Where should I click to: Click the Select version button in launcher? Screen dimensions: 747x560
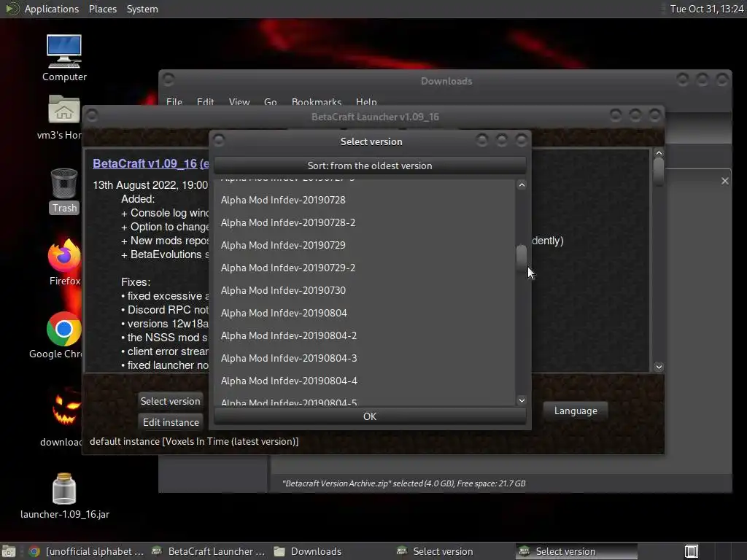170,401
